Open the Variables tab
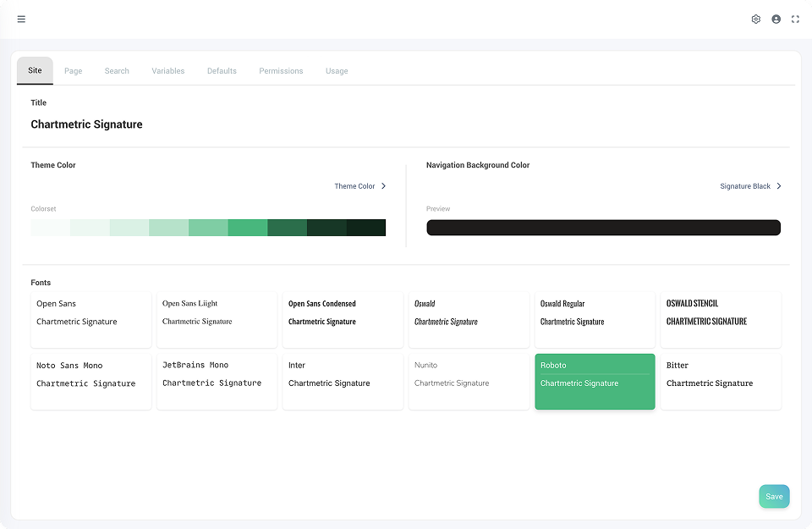The width and height of the screenshot is (812, 529). [x=167, y=71]
